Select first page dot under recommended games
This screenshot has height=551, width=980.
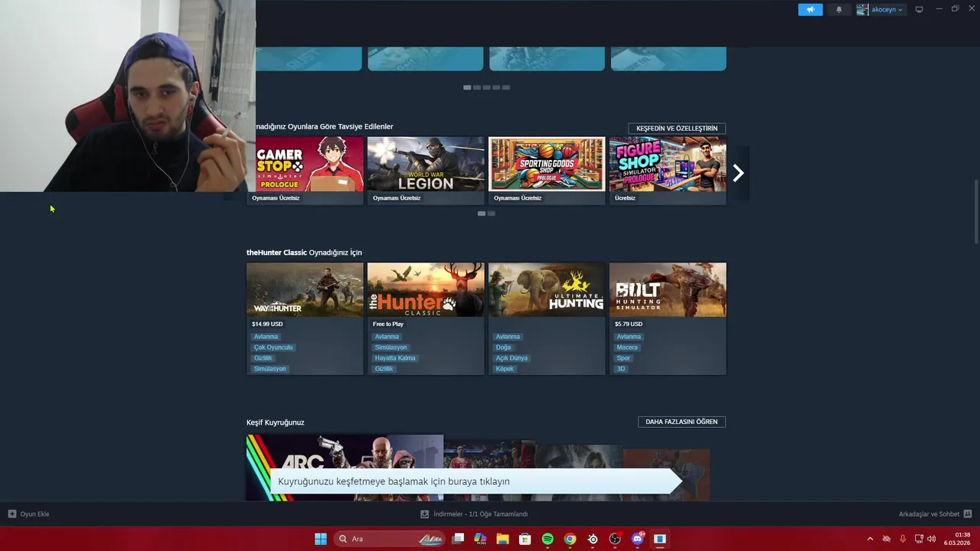(x=482, y=214)
